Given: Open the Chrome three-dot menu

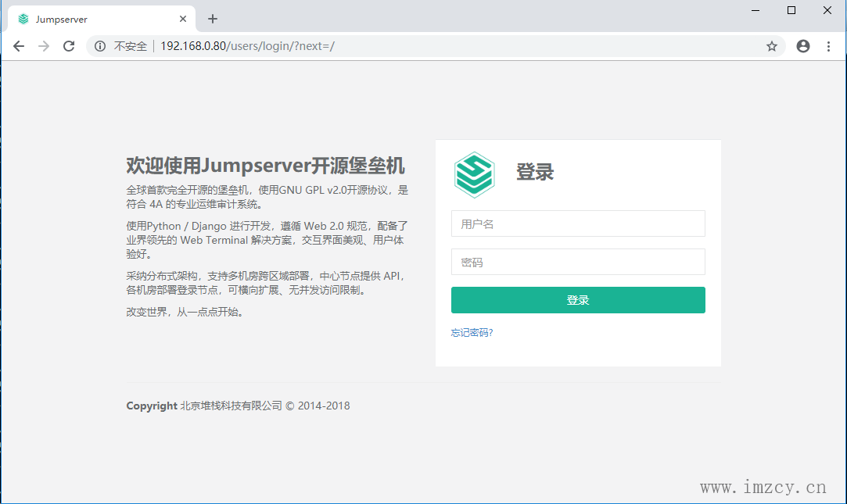Looking at the screenshot, I should click(829, 46).
